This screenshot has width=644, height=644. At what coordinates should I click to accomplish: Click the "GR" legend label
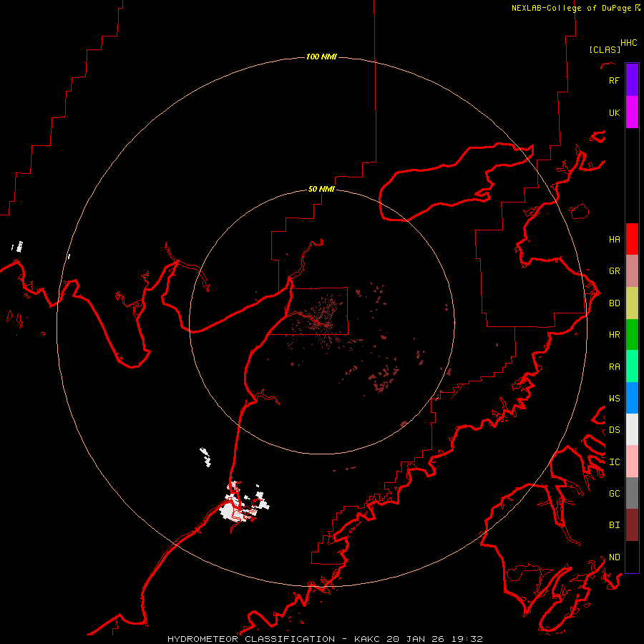[614, 270]
